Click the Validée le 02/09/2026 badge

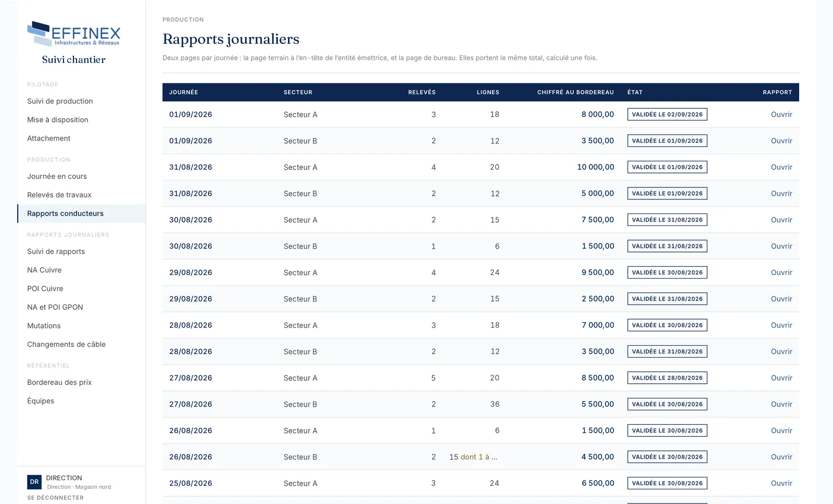[x=667, y=115]
